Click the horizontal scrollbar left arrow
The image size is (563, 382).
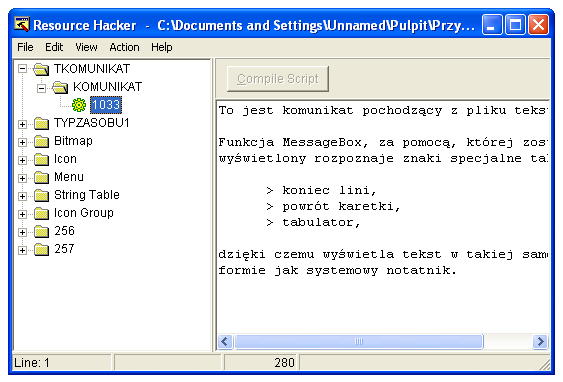(x=225, y=341)
